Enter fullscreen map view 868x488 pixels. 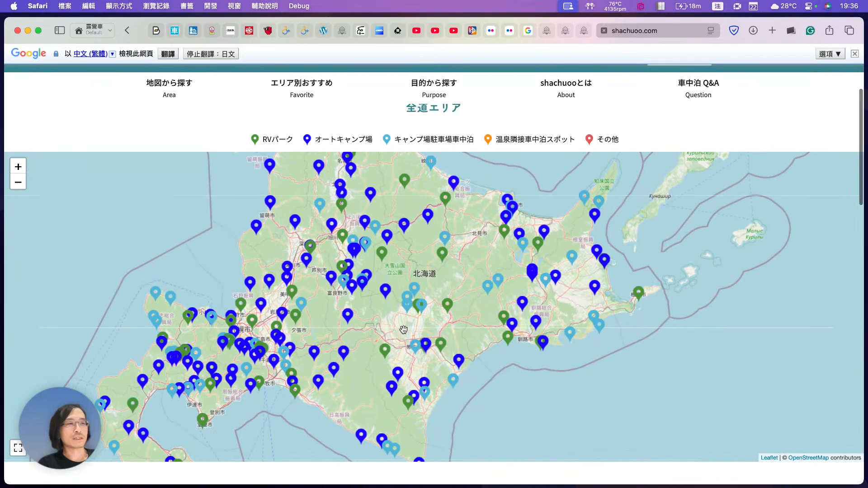click(18, 448)
